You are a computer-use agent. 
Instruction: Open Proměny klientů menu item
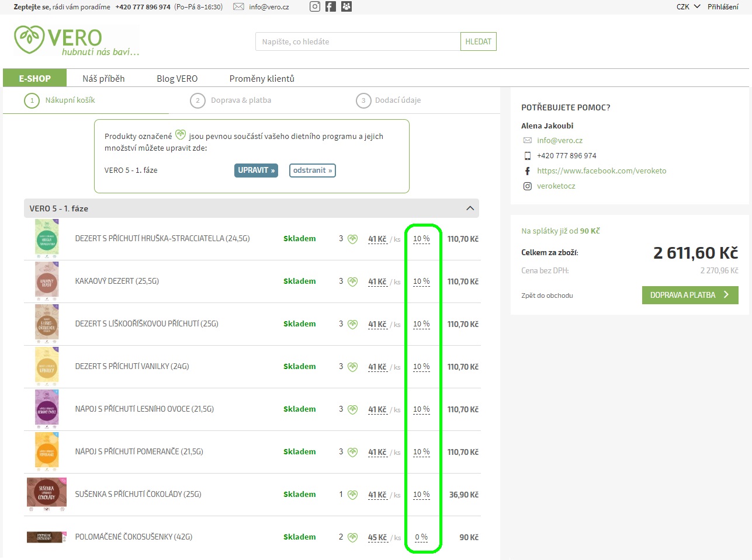(262, 78)
